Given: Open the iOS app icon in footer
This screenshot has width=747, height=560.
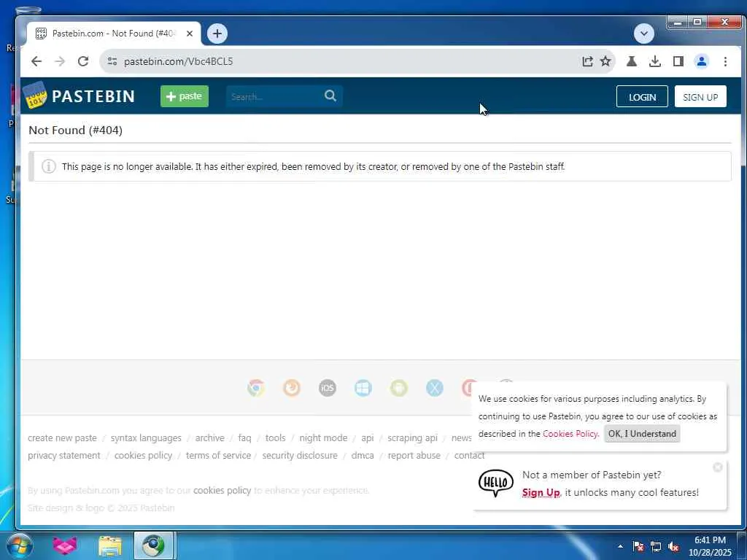Looking at the screenshot, I should point(328,388).
